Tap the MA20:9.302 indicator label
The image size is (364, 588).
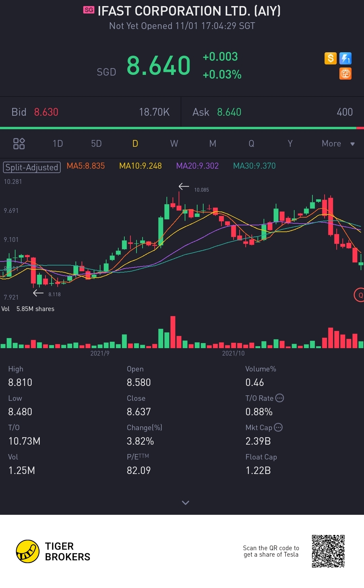[198, 166]
